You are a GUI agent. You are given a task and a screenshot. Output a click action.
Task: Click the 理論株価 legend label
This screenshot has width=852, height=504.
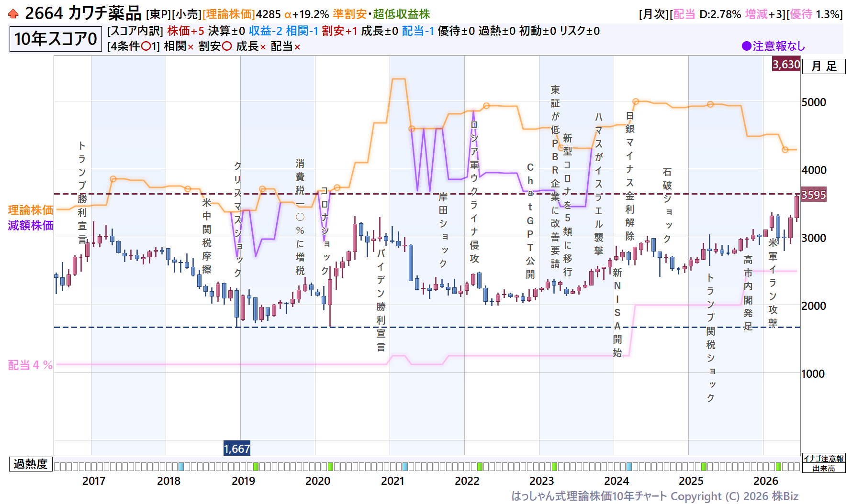click(x=31, y=210)
